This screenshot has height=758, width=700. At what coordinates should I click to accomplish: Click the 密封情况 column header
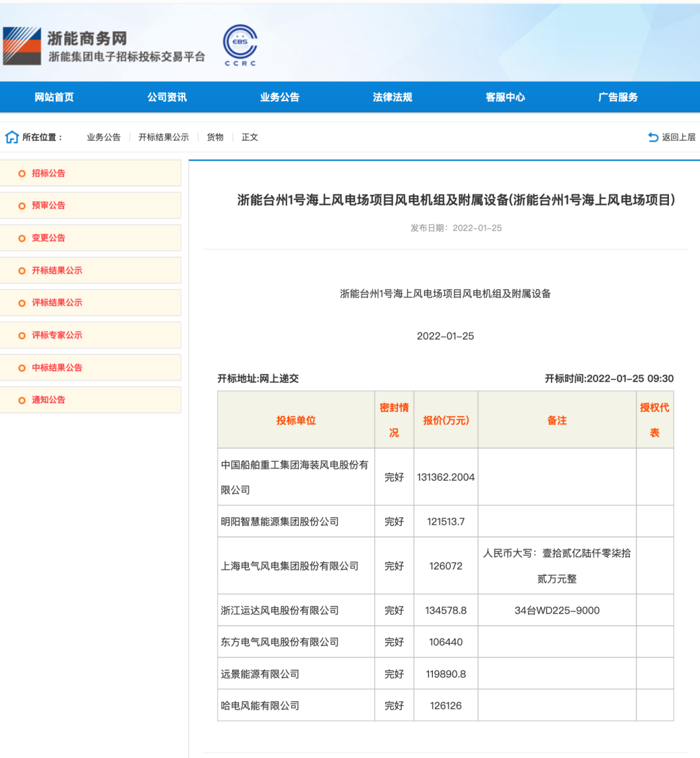coord(394,420)
